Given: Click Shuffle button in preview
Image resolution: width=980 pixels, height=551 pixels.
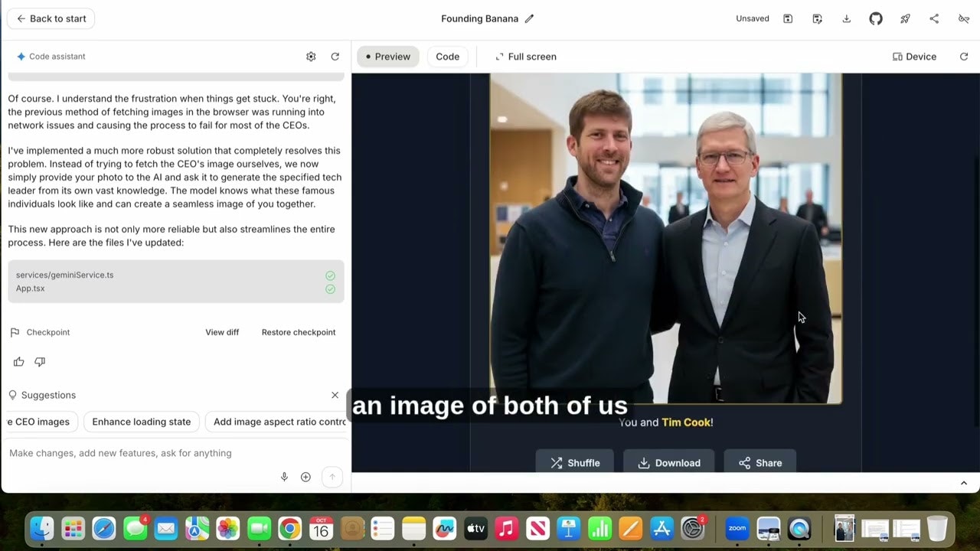Looking at the screenshot, I should [x=575, y=462].
